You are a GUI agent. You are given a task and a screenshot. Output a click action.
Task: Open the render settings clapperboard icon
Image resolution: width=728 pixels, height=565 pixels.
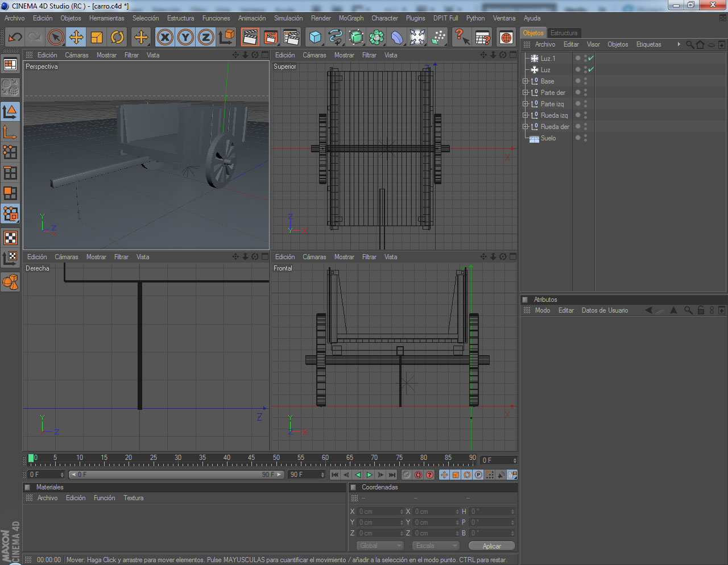291,38
